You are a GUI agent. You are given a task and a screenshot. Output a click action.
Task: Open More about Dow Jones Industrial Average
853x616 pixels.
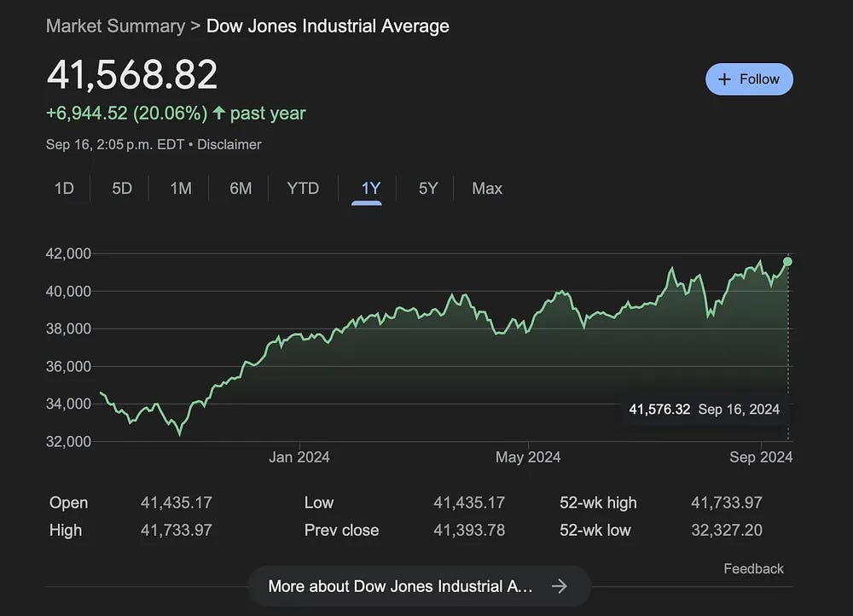[420, 586]
